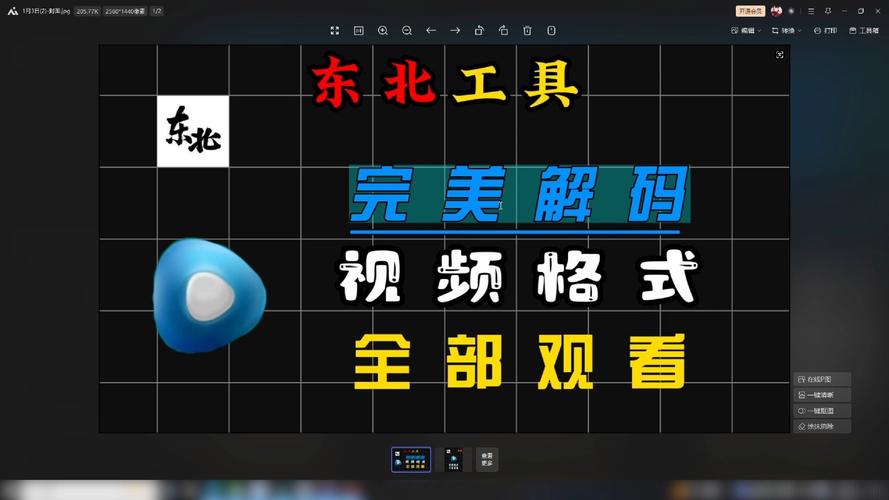Open the 转换 convert dropdown
This screenshot has height=500, width=889.
pyautogui.click(x=786, y=31)
